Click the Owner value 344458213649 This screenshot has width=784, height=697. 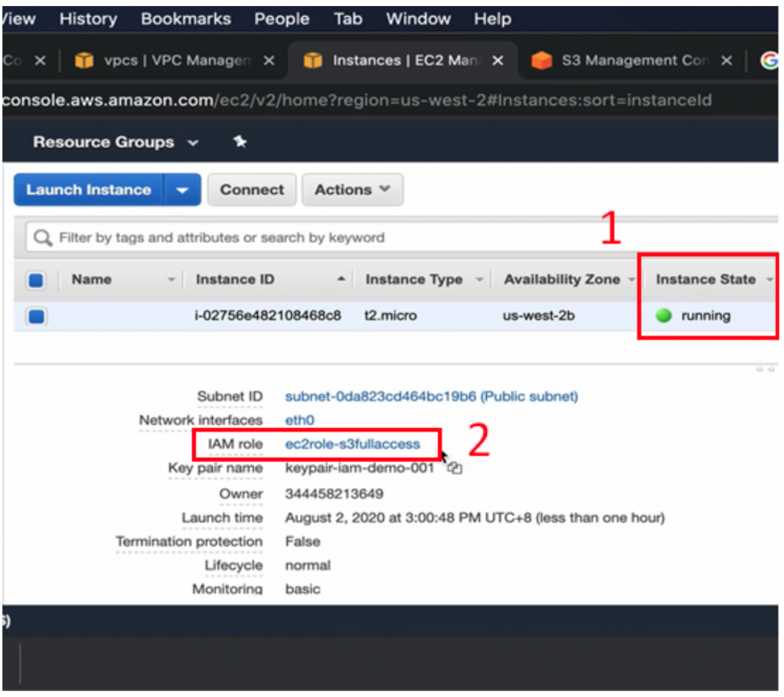(334, 494)
